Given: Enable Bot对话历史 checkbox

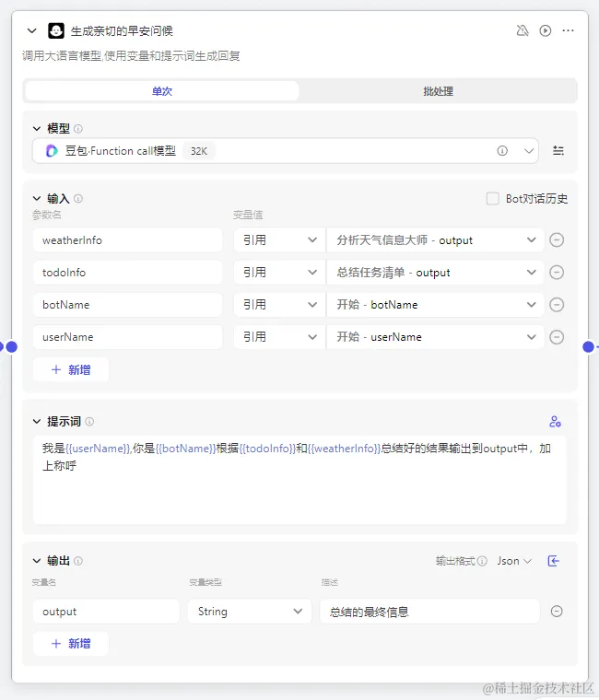Looking at the screenshot, I should click(x=493, y=199).
